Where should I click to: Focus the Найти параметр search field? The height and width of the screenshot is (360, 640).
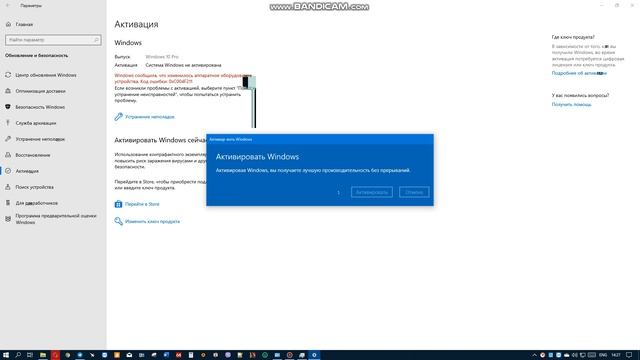click(x=53, y=40)
